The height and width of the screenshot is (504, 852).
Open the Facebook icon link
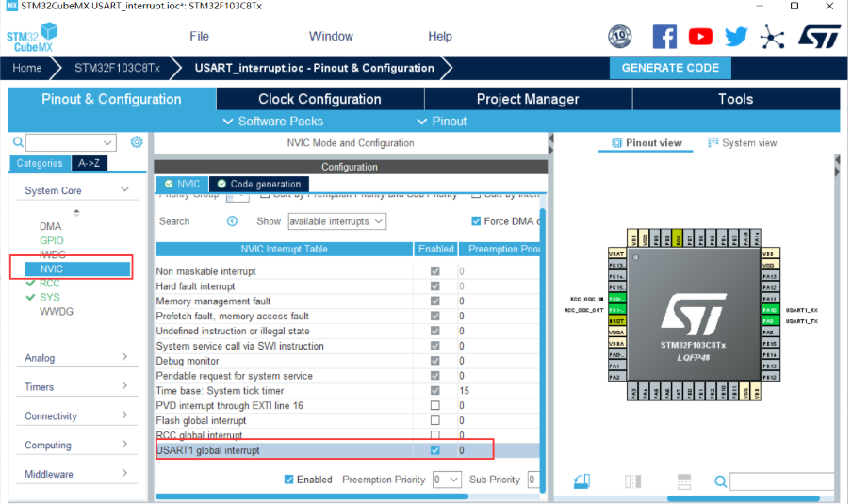pyautogui.click(x=664, y=37)
